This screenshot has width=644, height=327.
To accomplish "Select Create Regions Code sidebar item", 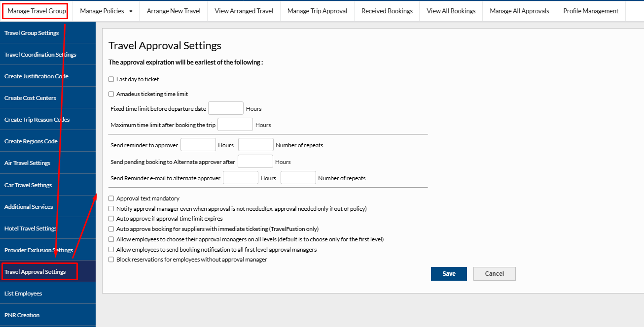I will point(48,141).
